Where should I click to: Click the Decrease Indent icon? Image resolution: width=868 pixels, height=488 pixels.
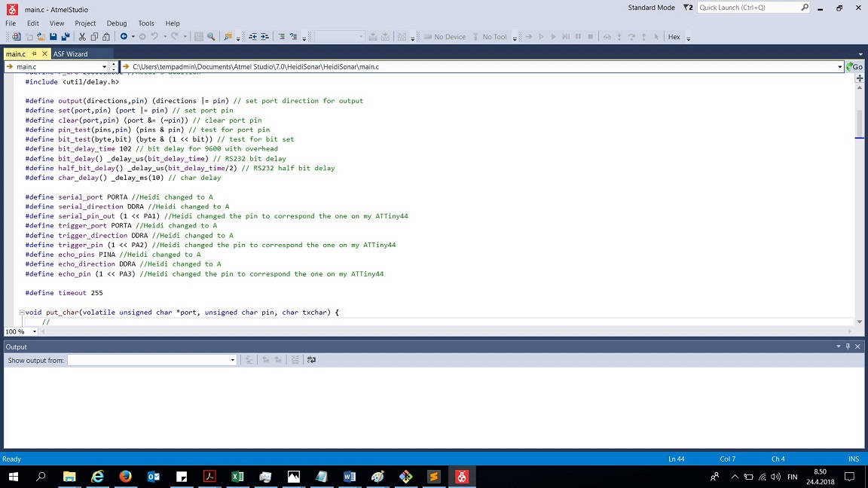click(x=252, y=36)
